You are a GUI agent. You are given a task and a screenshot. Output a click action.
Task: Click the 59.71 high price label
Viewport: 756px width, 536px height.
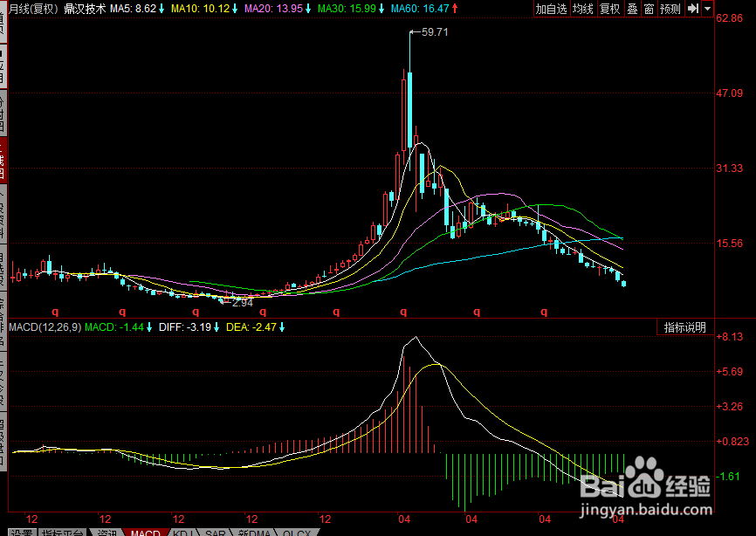coord(435,32)
